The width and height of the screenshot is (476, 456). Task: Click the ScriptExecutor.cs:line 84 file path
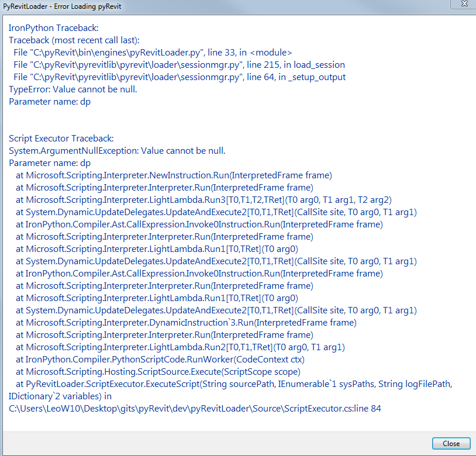[x=195, y=409]
